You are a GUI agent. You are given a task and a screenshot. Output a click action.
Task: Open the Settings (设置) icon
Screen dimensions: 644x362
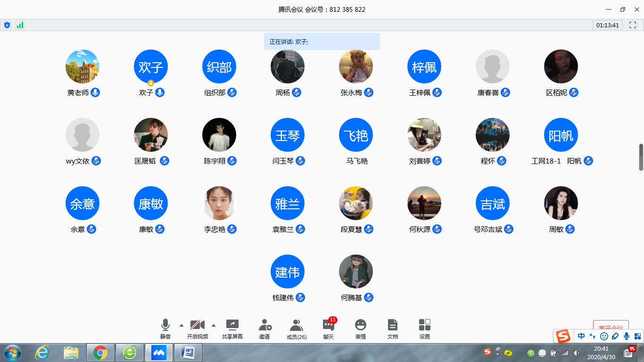tap(424, 325)
